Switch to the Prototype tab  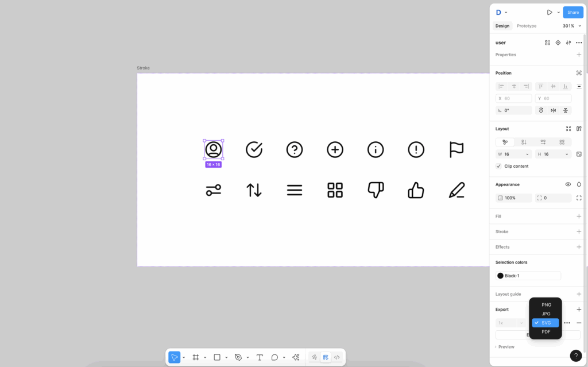click(527, 26)
